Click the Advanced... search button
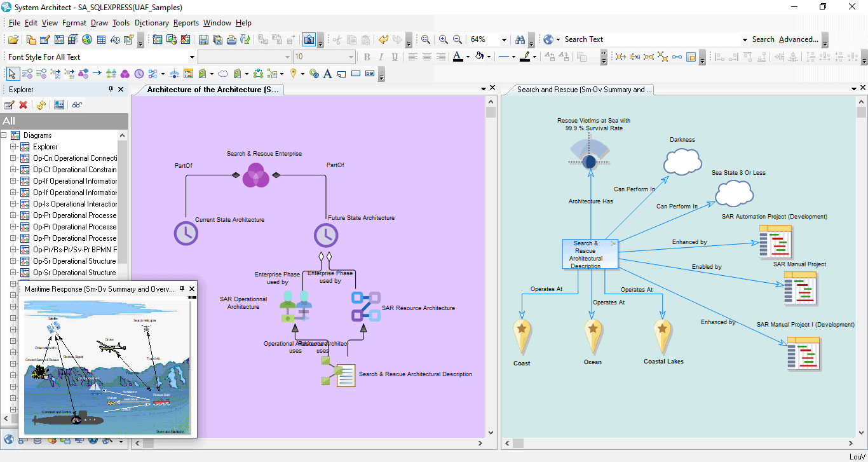 799,39
